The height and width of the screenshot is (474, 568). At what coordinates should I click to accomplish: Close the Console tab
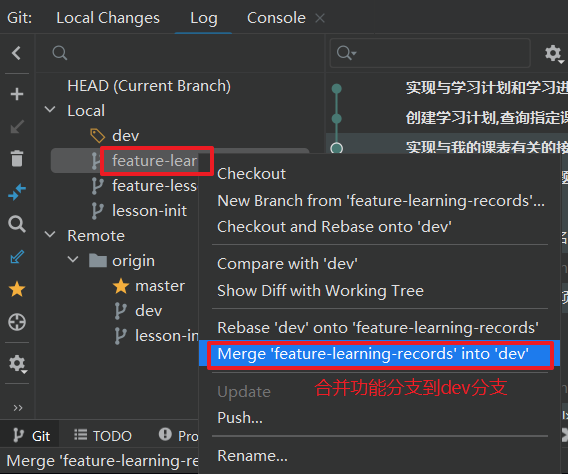320,18
